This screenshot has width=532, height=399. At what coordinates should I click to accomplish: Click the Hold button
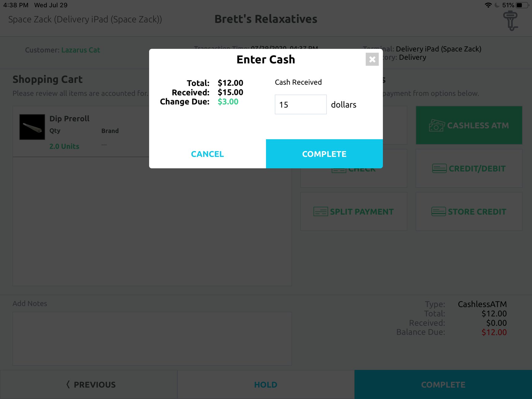(265, 384)
